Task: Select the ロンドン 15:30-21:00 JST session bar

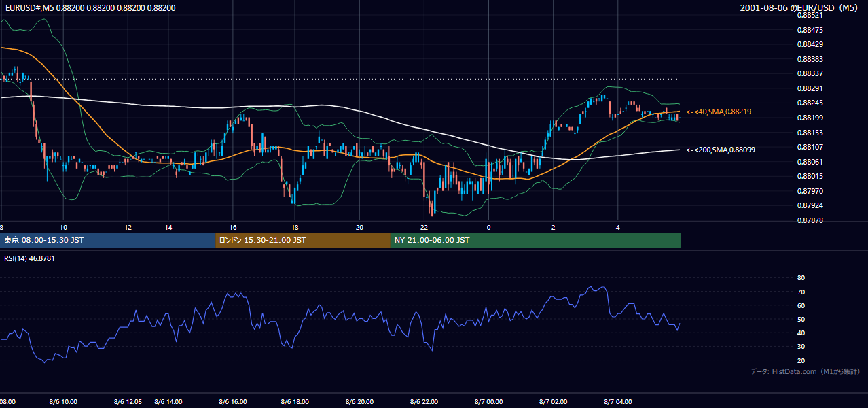Action: pyautogui.click(x=303, y=240)
